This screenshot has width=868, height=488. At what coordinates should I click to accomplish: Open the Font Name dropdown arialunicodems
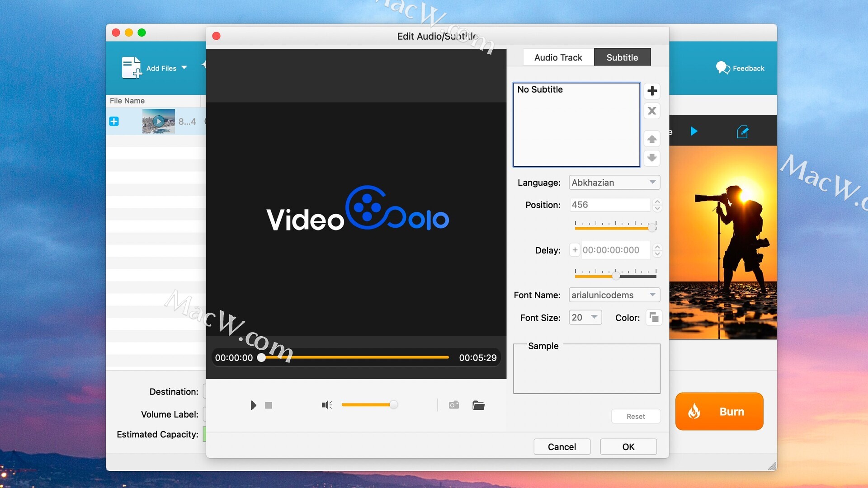click(x=614, y=295)
